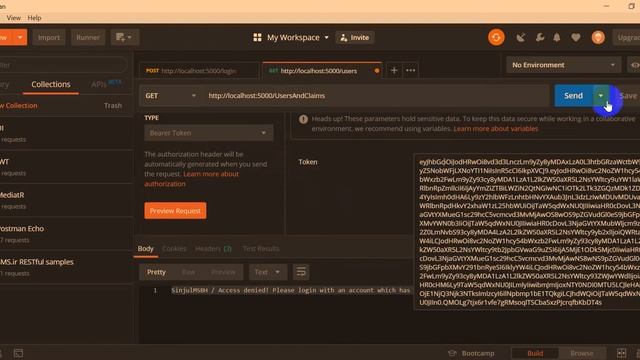
Task: Switch to Browse mode
Action: coord(582,353)
